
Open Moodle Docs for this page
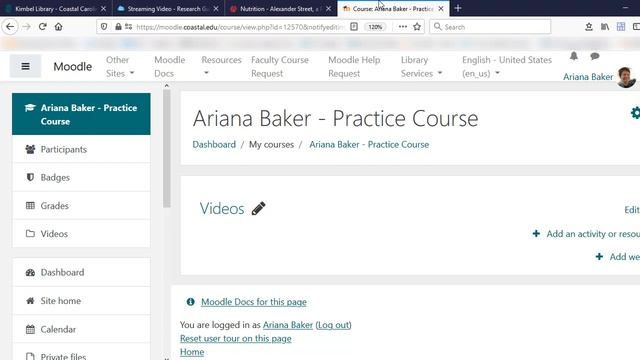point(254,302)
